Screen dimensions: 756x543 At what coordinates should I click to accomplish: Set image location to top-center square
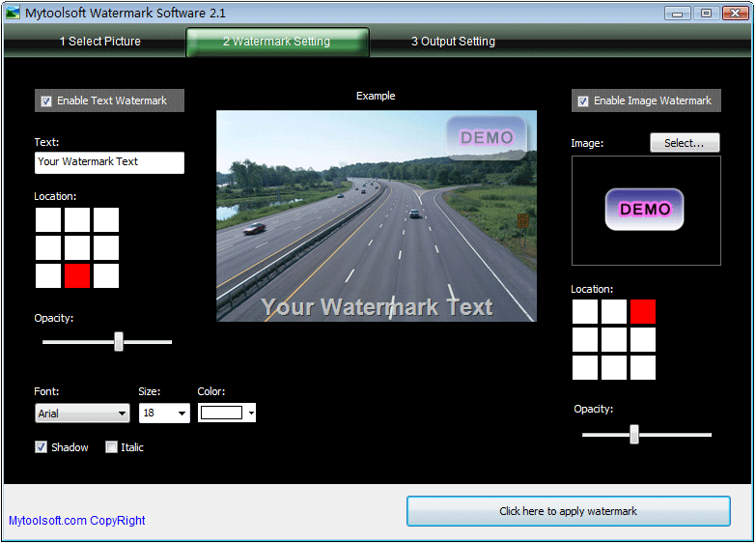tap(614, 312)
